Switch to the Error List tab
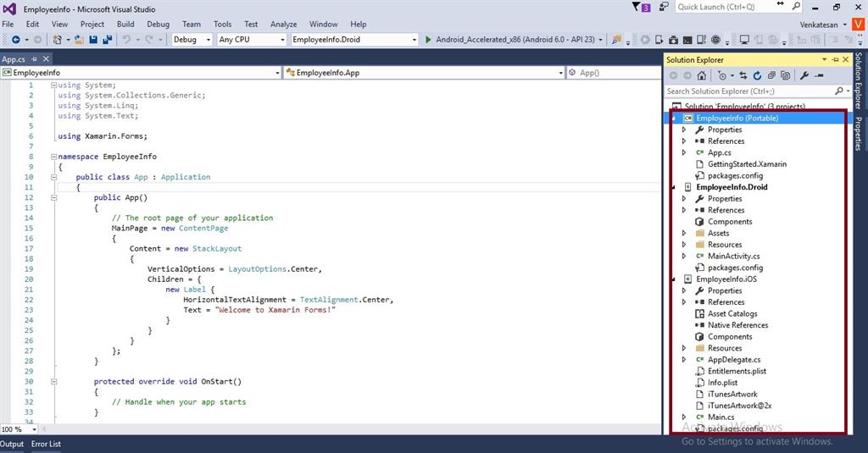This screenshot has height=453, width=868. [46, 444]
